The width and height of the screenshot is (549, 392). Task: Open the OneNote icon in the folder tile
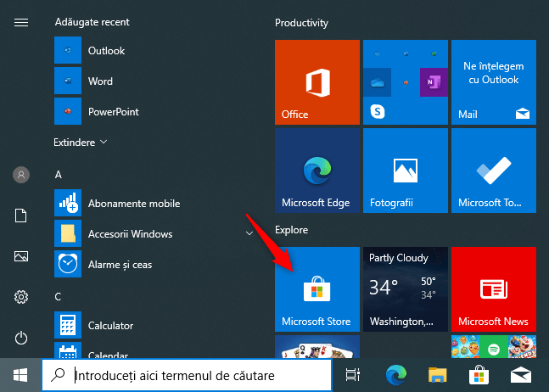pyautogui.click(x=434, y=82)
